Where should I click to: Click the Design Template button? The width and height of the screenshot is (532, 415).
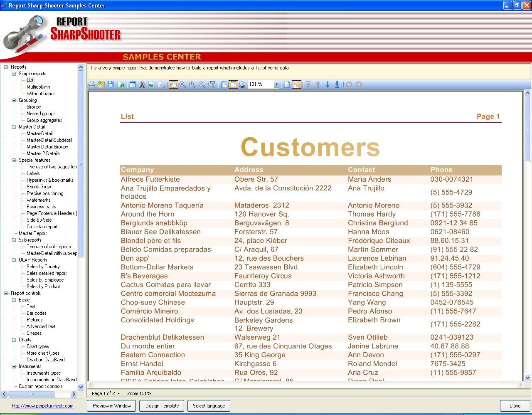tap(162, 406)
